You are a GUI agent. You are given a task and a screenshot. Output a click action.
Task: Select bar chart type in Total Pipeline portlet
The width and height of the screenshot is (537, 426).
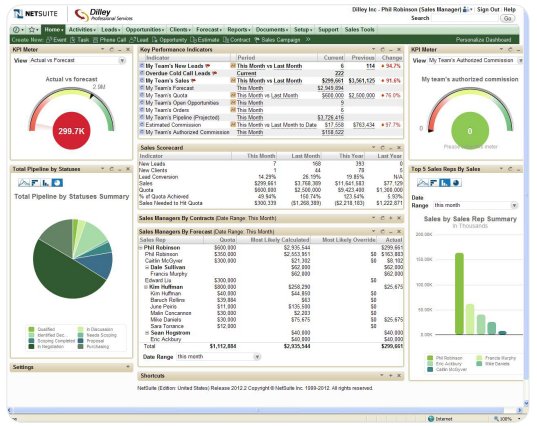click(x=35, y=183)
